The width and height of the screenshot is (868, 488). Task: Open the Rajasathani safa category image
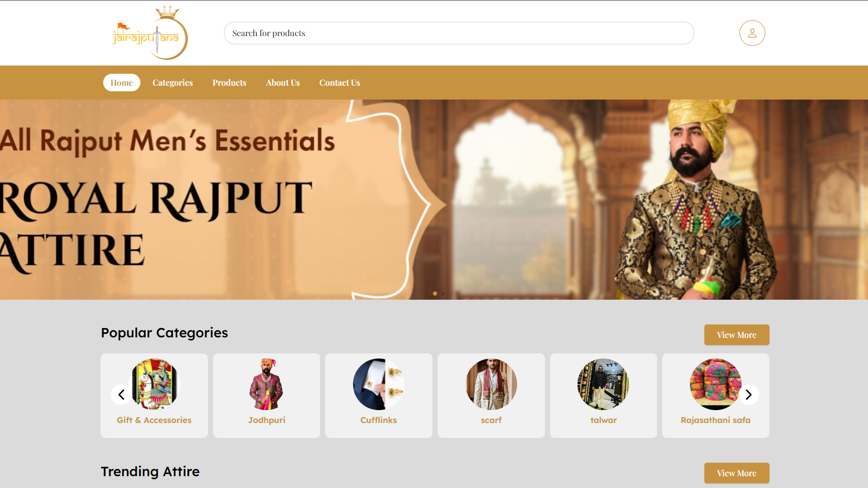pyautogui.click(x=716, y=384)
